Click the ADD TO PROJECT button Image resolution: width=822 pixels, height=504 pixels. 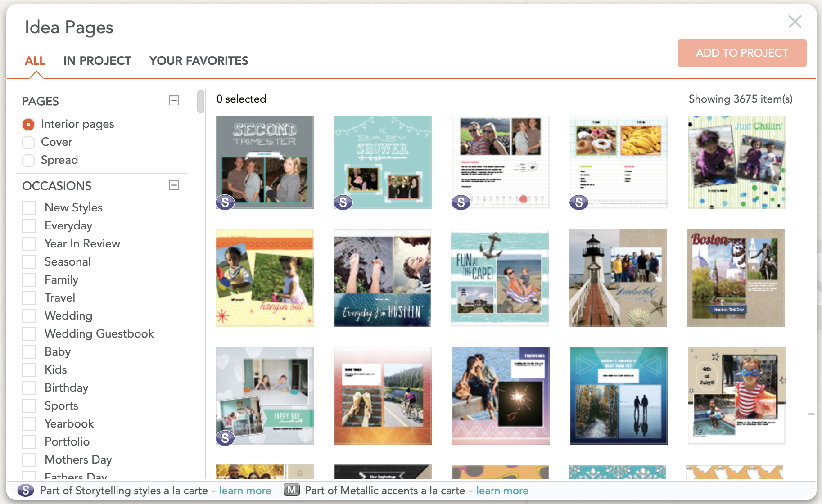tap(742, 53)
